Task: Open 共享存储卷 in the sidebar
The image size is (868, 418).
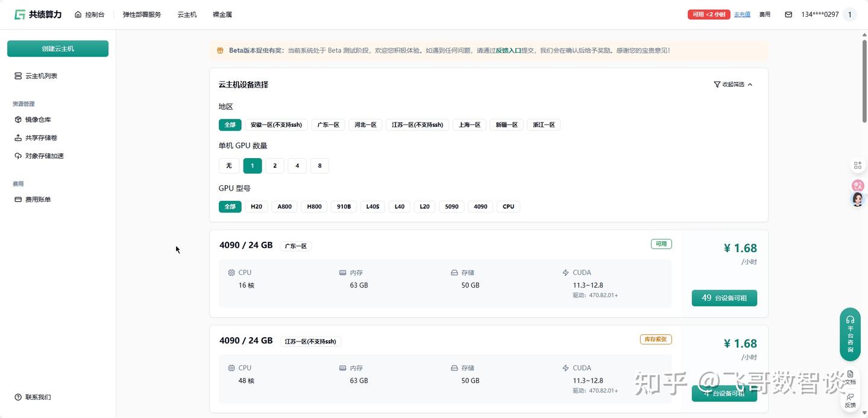Action: [41, 138]
